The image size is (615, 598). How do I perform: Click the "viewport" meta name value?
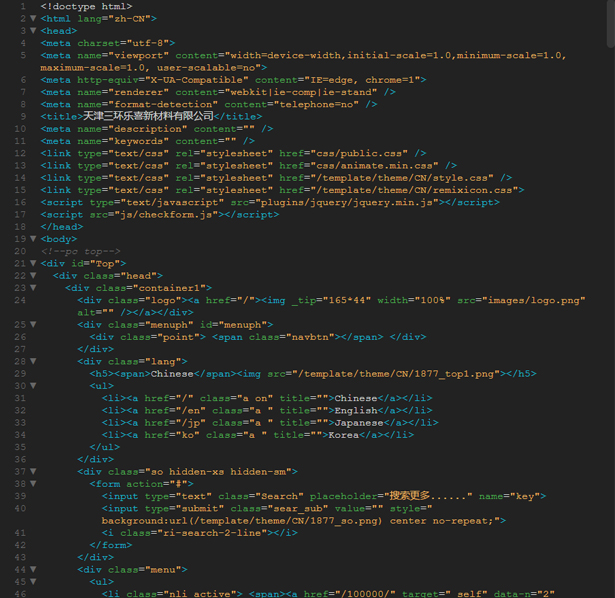(138, 55)
